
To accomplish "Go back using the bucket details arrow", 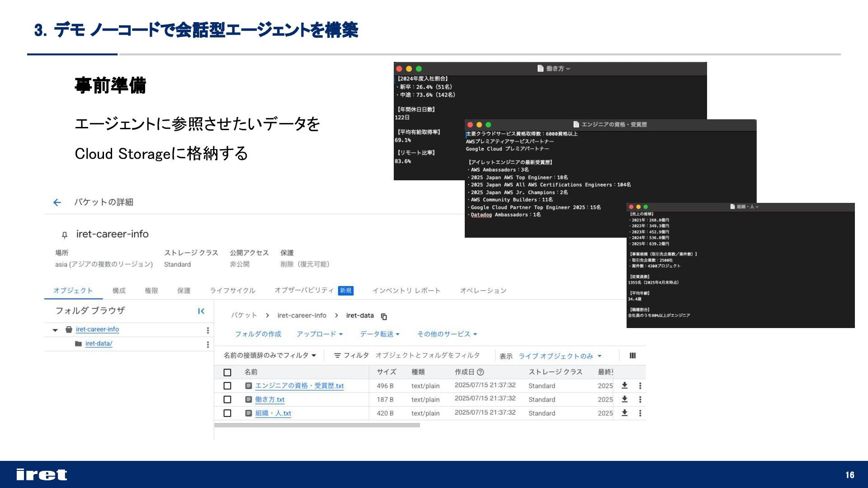I will pos(57,202).
